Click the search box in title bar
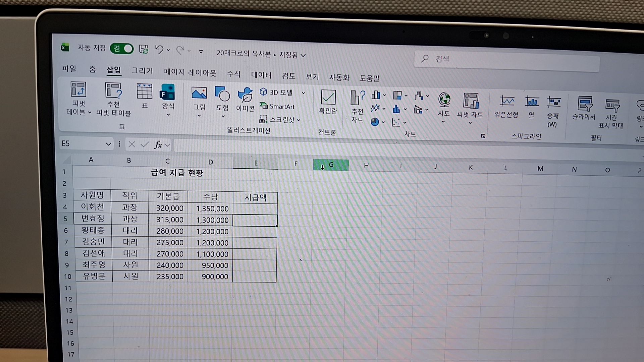Image resolution: width=644 pixels, height=362 pixels. (506, 60)
